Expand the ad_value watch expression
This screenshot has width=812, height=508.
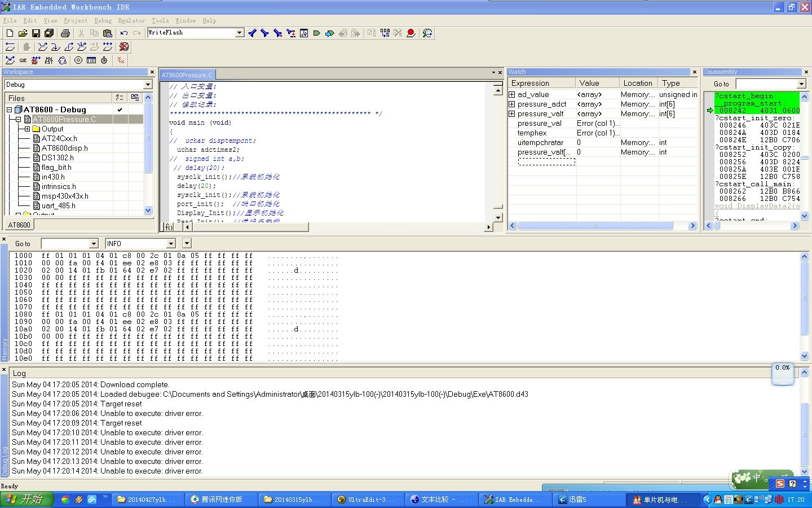512,95
